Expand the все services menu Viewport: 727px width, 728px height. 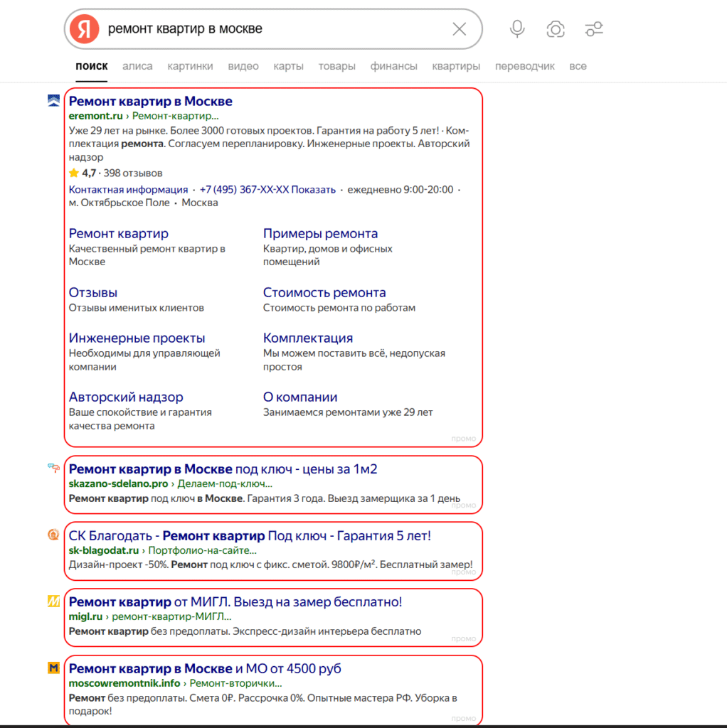[578, 66]
